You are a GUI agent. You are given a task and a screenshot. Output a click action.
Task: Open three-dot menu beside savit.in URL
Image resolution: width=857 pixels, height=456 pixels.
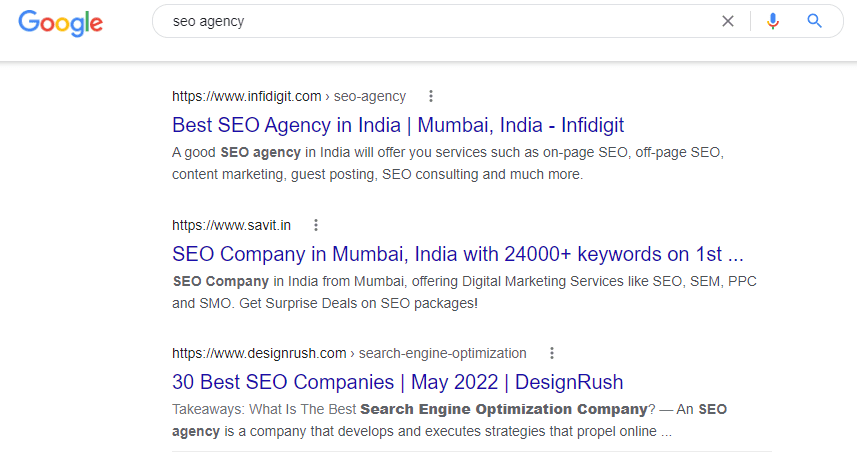(315, 225)
